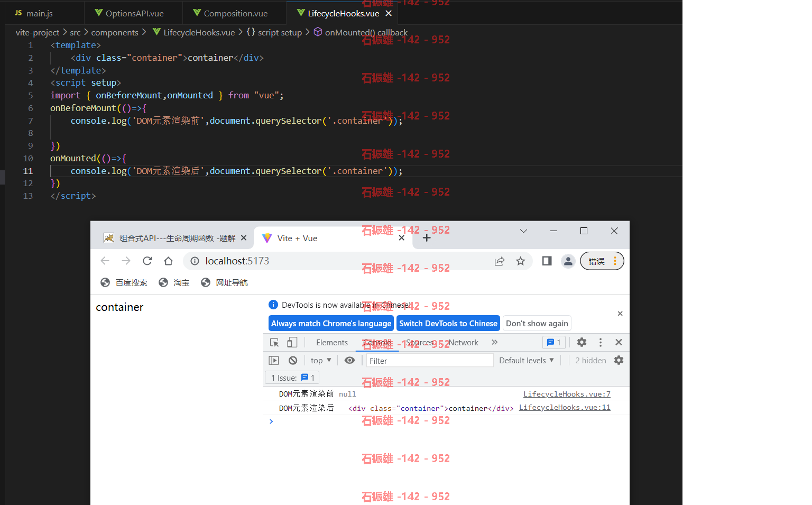Close the Chrome window
Viewport: 812px width, 505px height.
tap(614, 231)
